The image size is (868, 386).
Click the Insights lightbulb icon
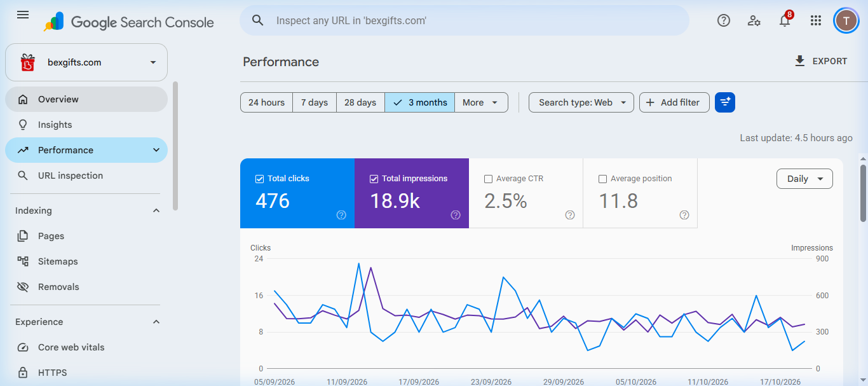click(23, 125)
